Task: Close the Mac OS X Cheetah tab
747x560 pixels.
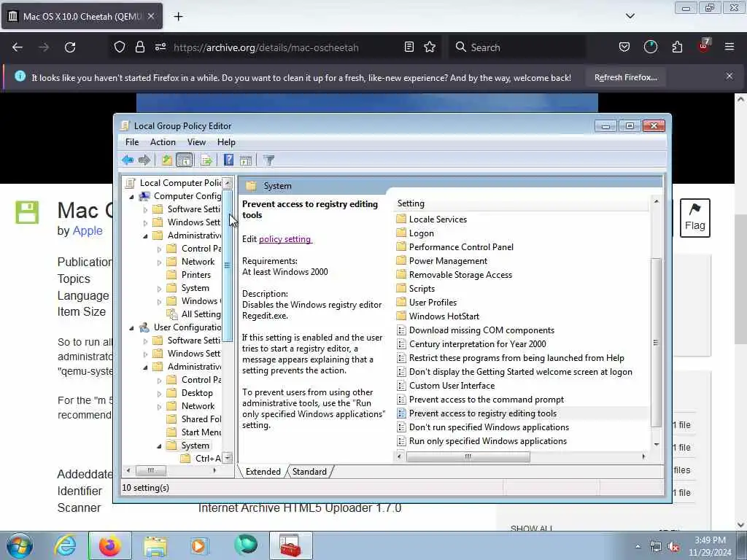Action: (151, 16)
